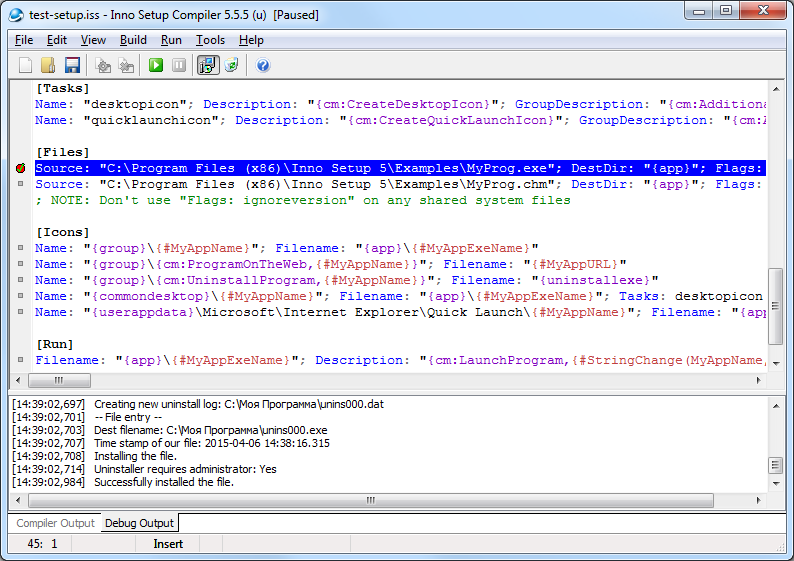This screenshot has width=794, height=561.
Task: Click the Compile toolbar icon
Action: point(103,65)
